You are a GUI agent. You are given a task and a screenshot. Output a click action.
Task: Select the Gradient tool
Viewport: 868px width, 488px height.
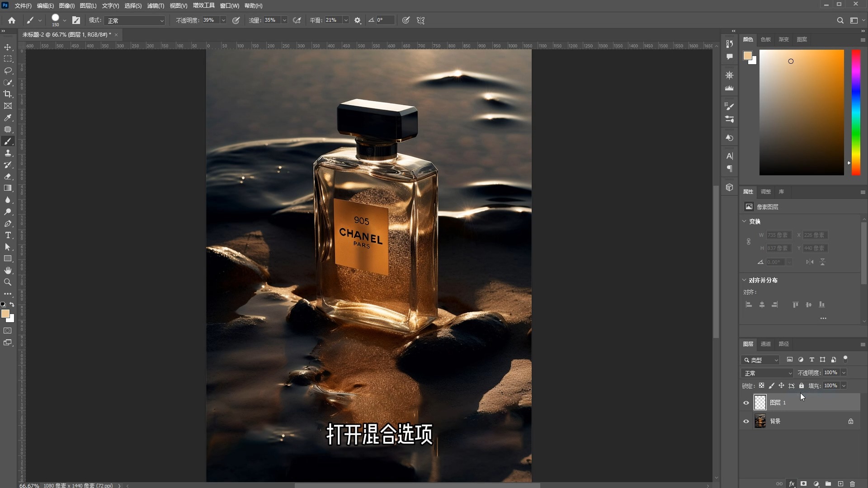[8, 188]
